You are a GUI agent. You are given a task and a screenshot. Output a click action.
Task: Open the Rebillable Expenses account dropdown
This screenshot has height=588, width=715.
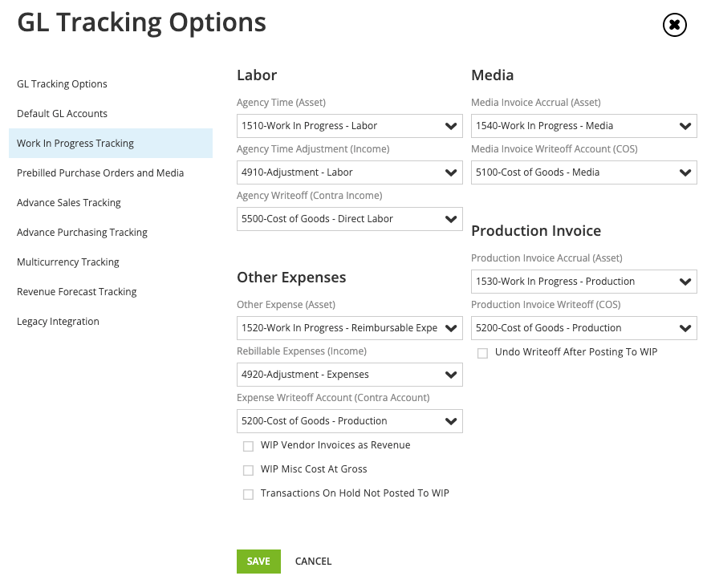[349, 375]
